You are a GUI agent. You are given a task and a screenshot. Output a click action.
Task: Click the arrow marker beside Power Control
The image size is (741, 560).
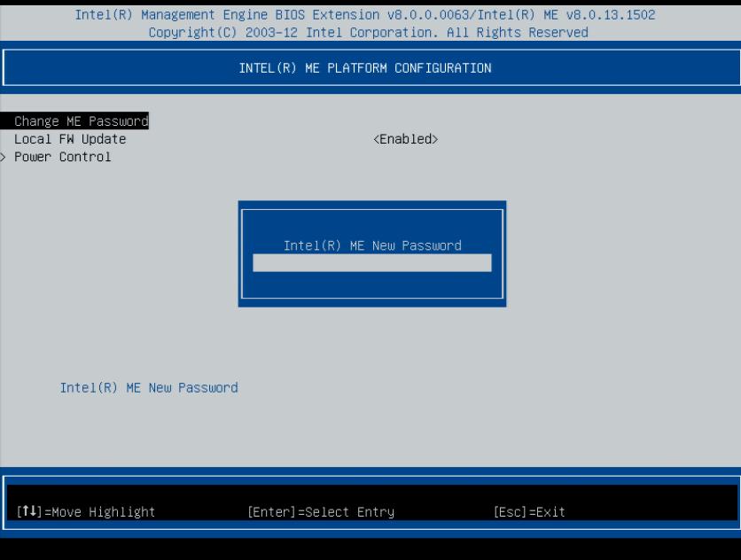(4, 157)
